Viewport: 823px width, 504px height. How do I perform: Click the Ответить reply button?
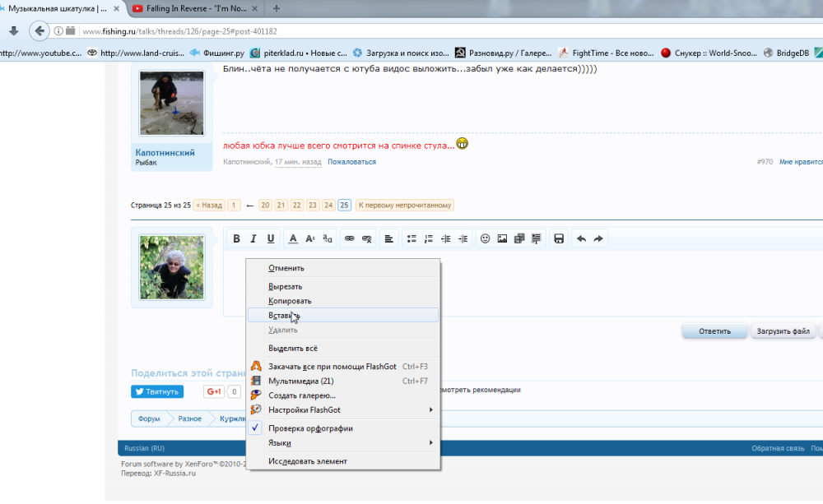pyautogui.click(x=714, y=331)
